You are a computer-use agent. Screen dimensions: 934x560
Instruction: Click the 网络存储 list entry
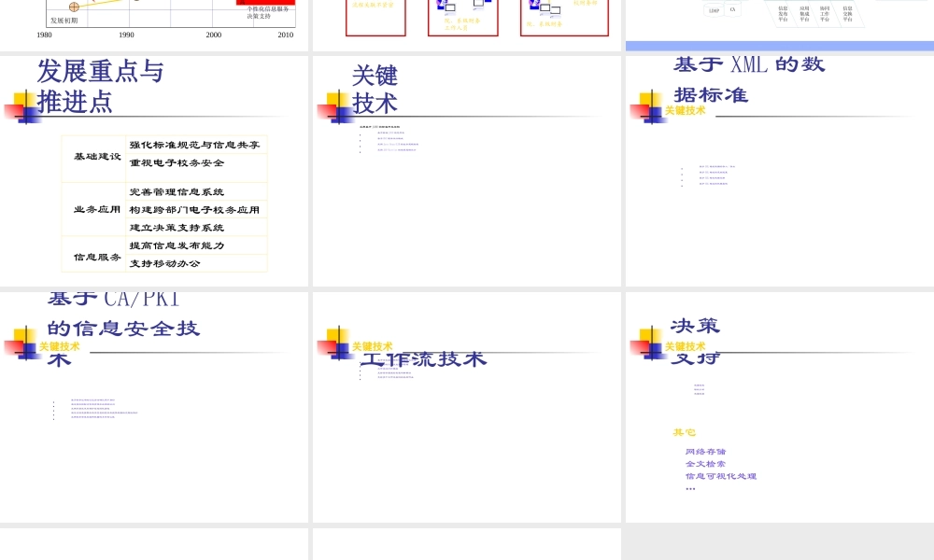pyautogui.click(x=704, y=452)
